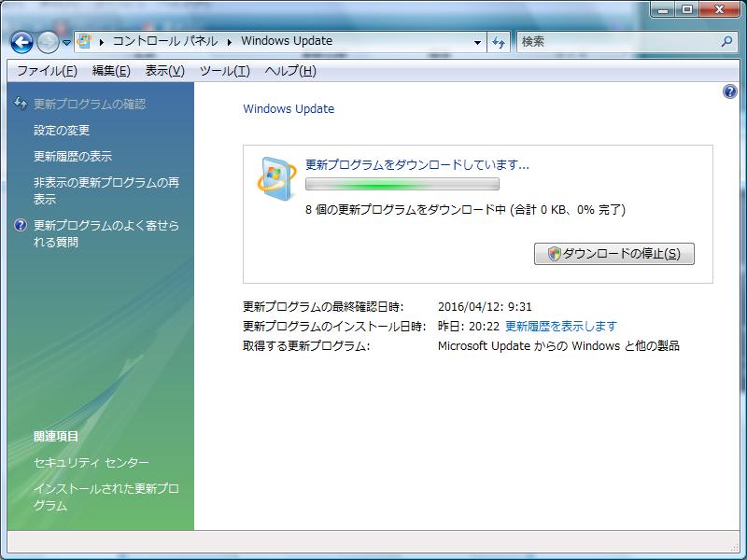Click the question icon beside よく寄せられる質問
This screenshot has width=747, height=560.
(21, 226)
